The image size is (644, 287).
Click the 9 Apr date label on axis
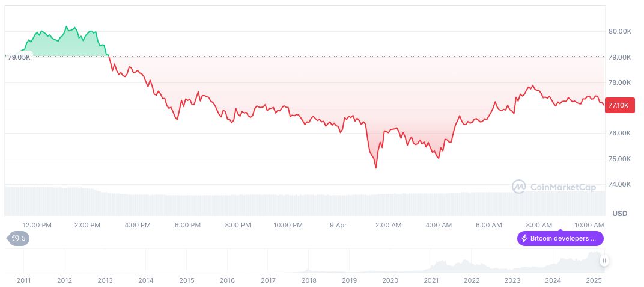pyautogui.click(x=338, y=225)
